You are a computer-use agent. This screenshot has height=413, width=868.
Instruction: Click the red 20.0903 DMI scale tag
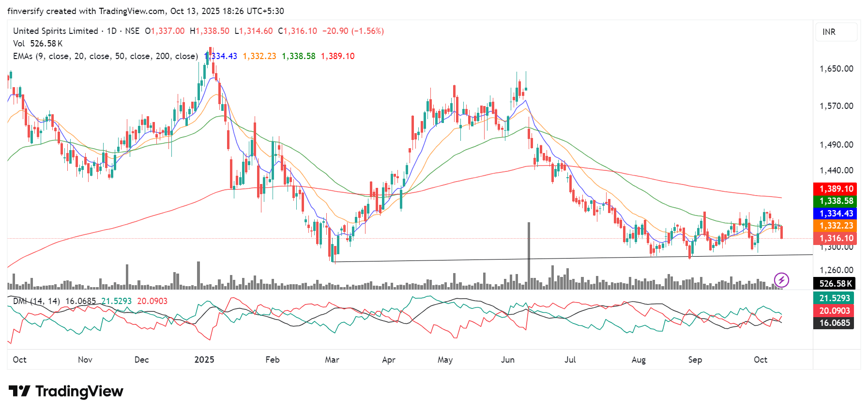(834, 311)
